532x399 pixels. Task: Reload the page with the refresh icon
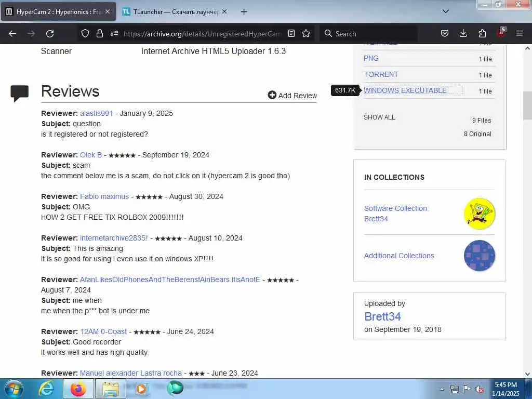pyautogui.click(x=50, y=34)
